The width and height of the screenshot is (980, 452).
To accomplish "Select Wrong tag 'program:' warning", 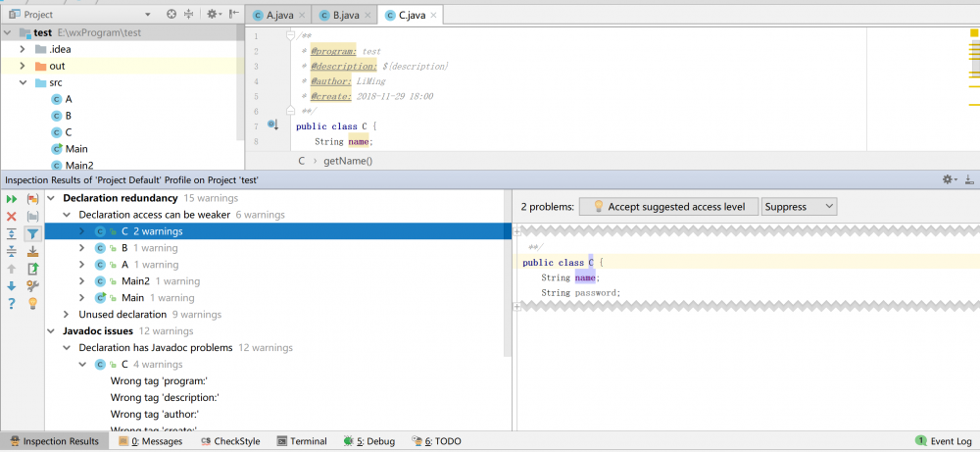I will tap(159, 380).
